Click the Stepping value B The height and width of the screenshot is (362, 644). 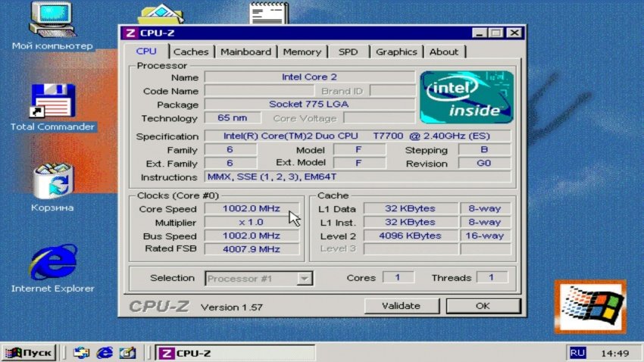484,150
